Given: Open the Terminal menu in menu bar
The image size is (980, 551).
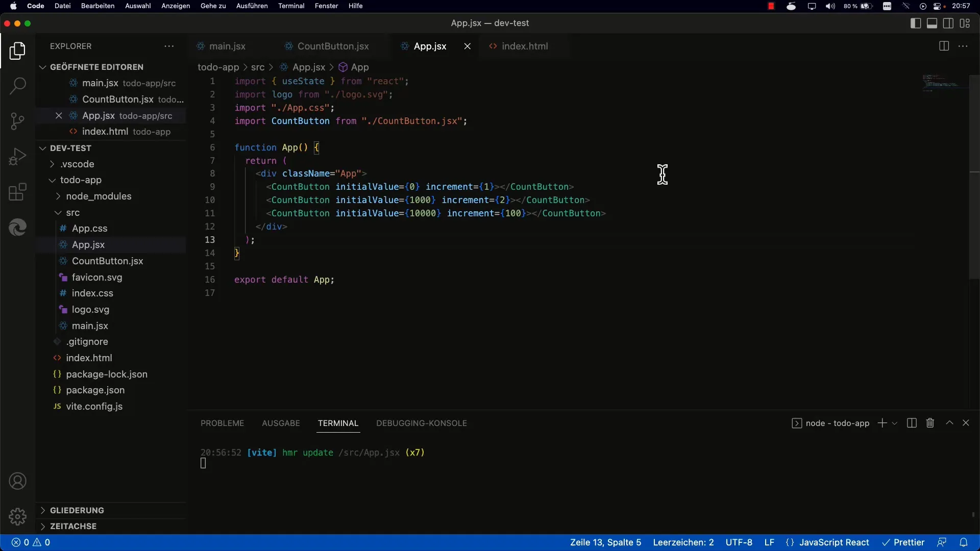Looking at the screenshot, I should 291,6.
